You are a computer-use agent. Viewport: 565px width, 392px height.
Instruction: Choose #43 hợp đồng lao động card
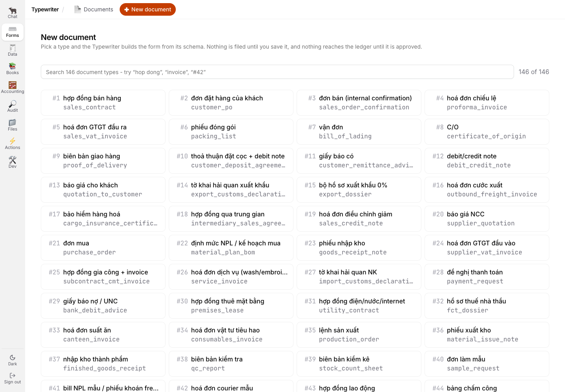tap(359, 386)
